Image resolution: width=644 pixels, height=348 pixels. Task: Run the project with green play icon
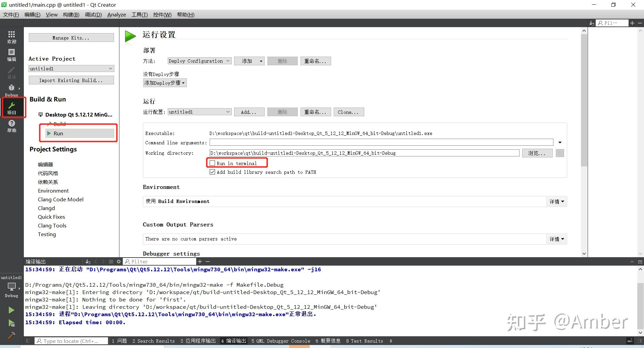pos(11,310)
